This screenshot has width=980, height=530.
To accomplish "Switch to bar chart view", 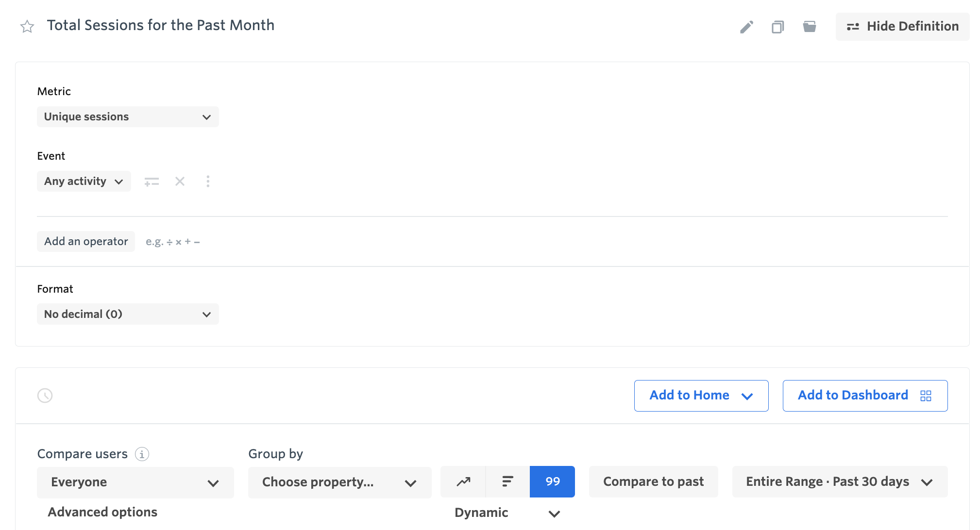I will click(507, 481).
